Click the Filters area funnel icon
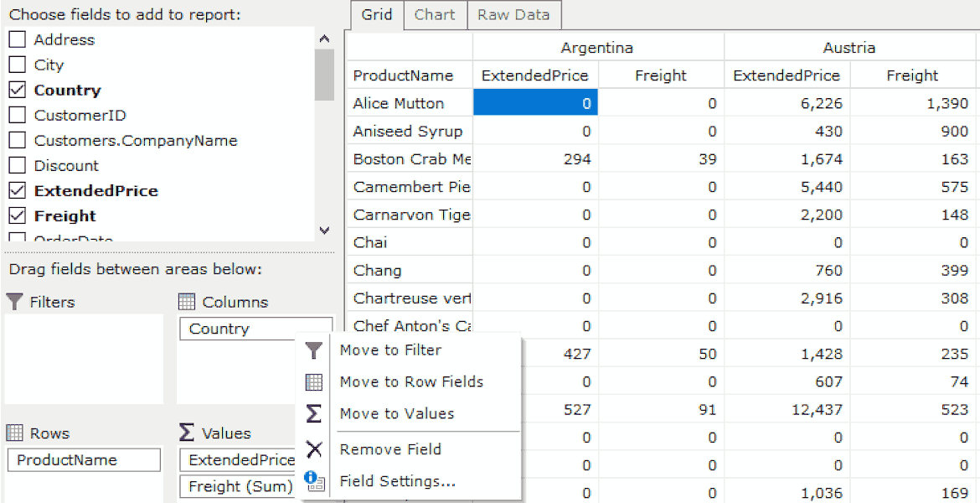The height and width of the screenshot is (503, 980). (x=15, y=302)
